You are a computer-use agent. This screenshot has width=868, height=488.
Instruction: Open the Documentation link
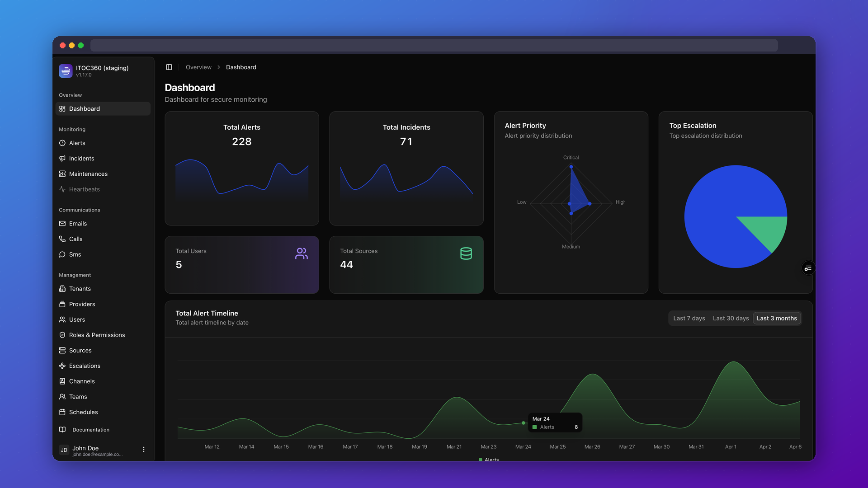point(90,430)
